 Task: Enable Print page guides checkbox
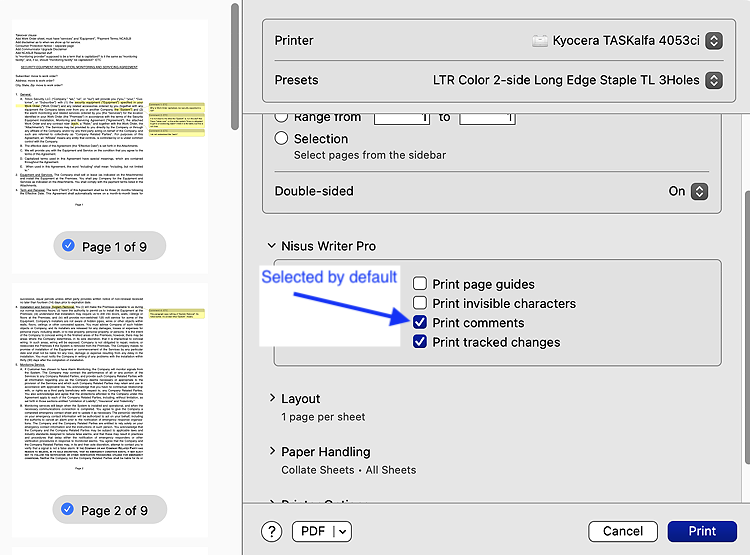(419, 284)
